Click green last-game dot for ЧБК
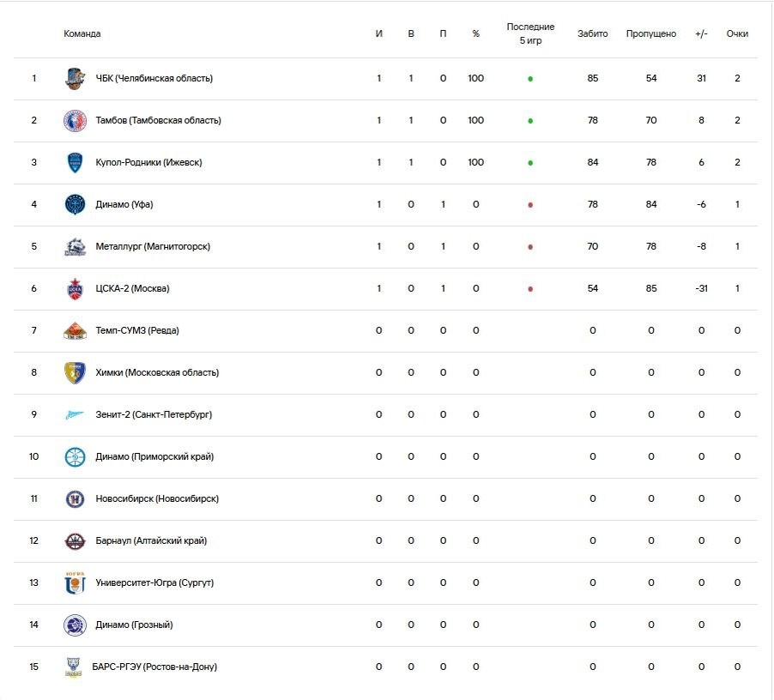 click(x=530, y=79)
